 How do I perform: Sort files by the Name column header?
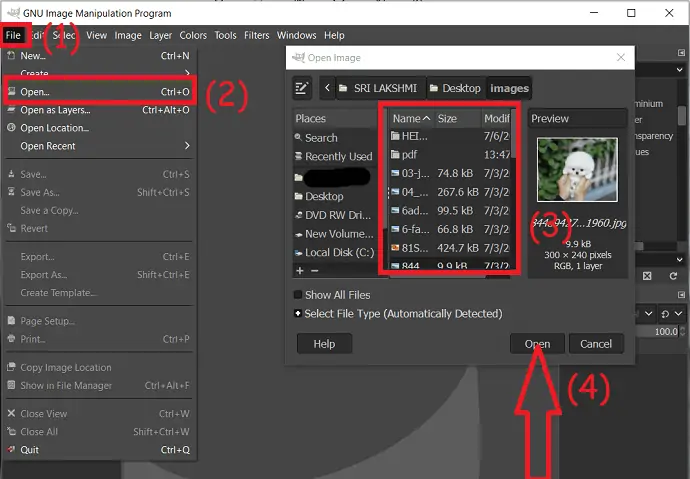[411, 119]
